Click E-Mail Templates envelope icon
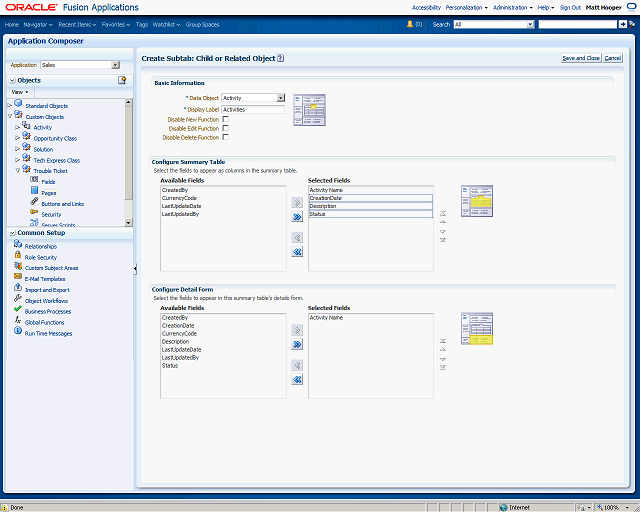The width and height of the screenshot is (640, 512). pos(18,276)
